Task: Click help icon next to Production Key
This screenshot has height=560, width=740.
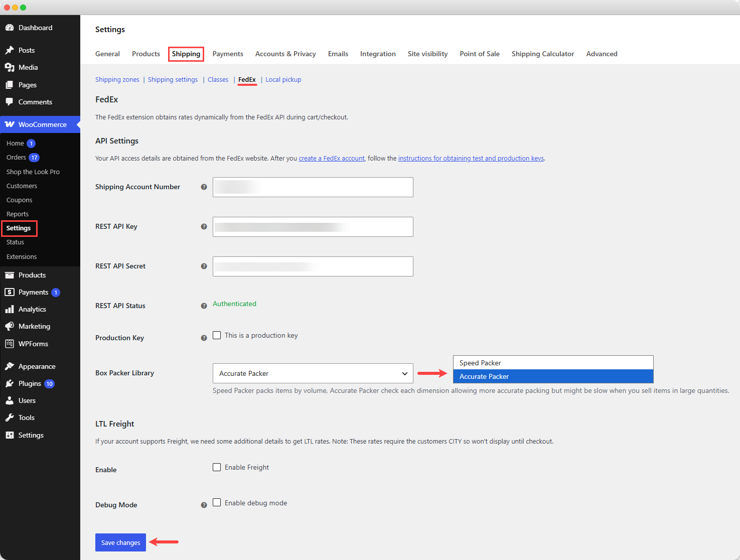Action: pos(204,338)
